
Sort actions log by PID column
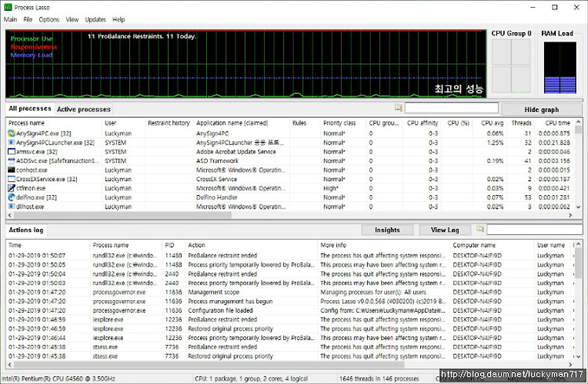(x=173, y=245)
